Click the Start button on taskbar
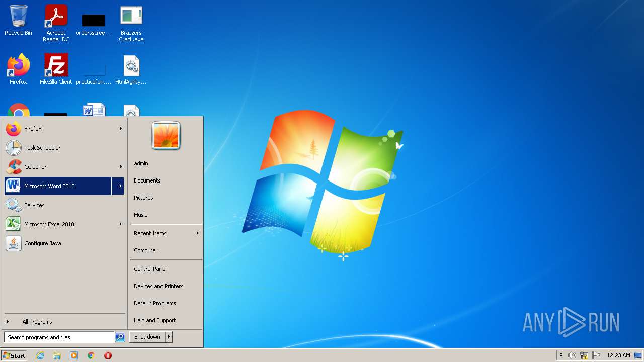Screen dimensions: 644x362 pyautogui.click(x=14, y=355)
